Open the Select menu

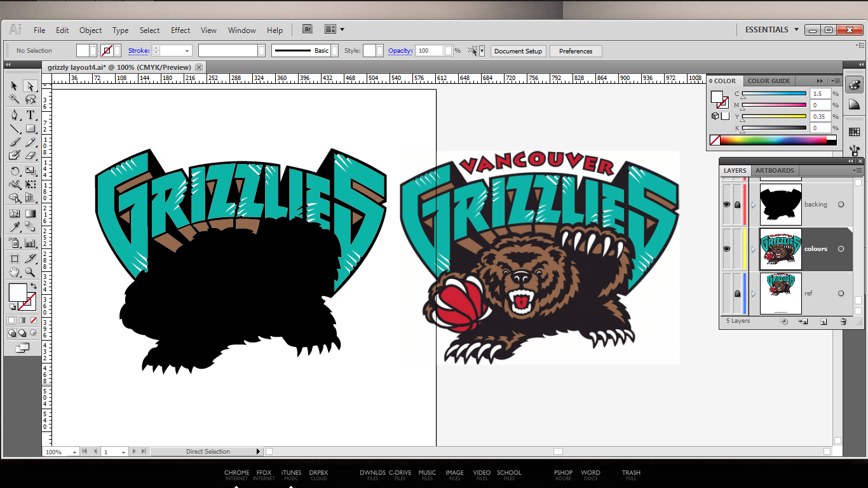[149, 30]
